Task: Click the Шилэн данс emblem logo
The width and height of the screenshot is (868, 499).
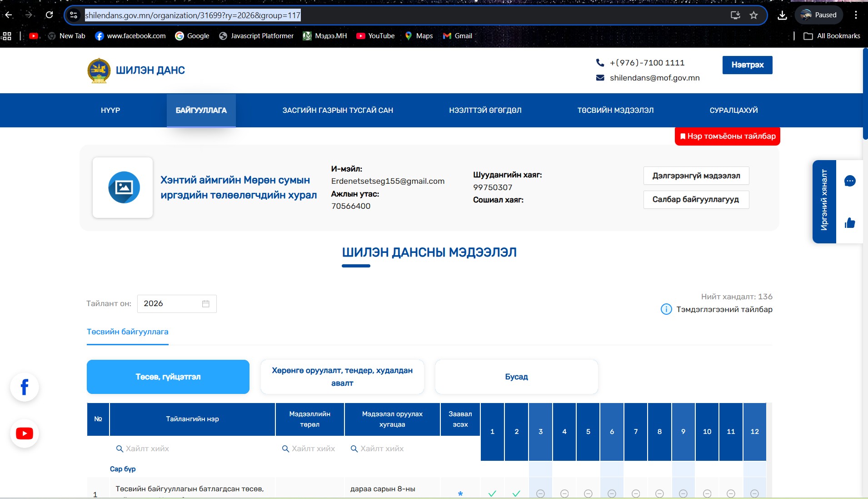Action: pos(99,71)
